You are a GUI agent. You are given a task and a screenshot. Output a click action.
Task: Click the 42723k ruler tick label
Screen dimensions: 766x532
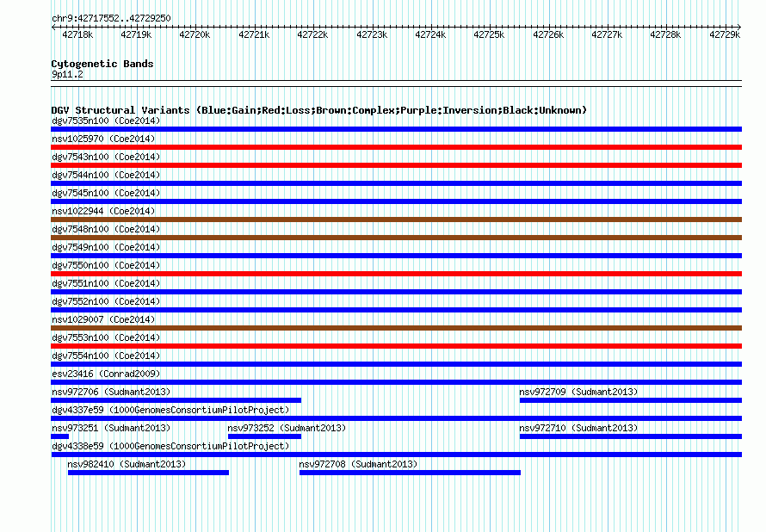pyautogui.click(x=372, y=34)
